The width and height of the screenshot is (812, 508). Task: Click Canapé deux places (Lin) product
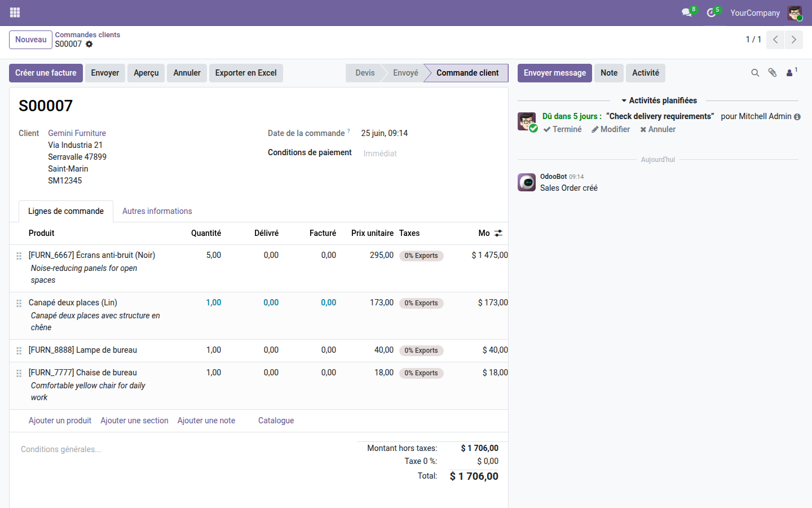(73, 303)
